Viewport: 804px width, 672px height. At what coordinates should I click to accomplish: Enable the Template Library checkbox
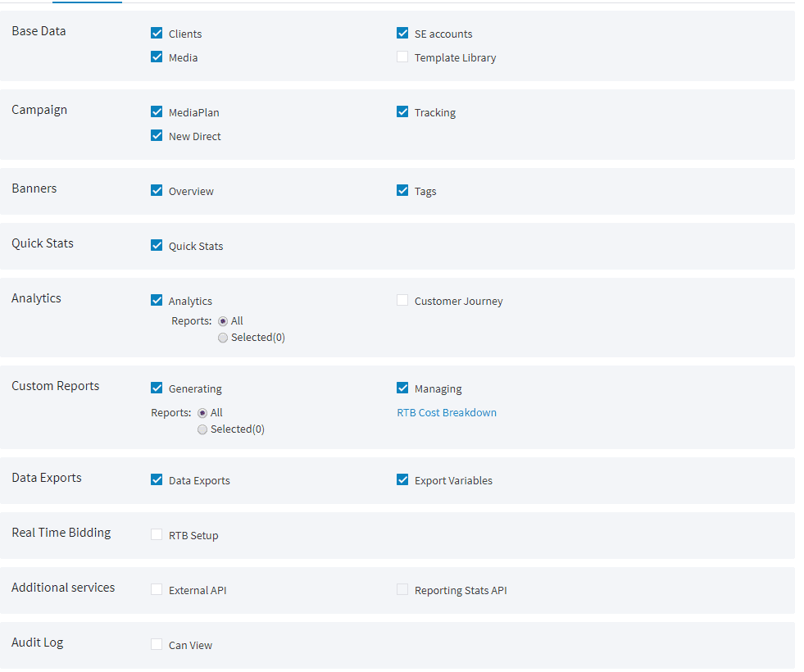tap(402, 57)
